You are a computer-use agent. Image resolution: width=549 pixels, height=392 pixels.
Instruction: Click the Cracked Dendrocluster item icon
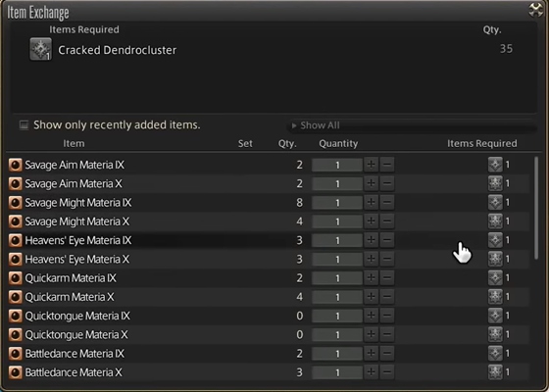coord(40,49)
